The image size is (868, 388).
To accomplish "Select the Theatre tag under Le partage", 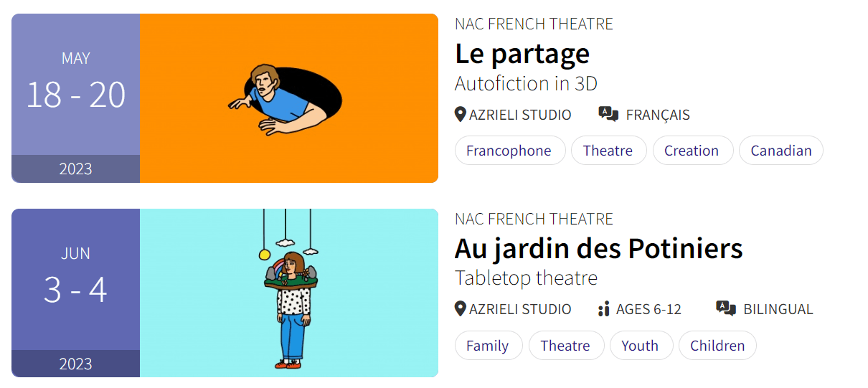I will point(608,151).
